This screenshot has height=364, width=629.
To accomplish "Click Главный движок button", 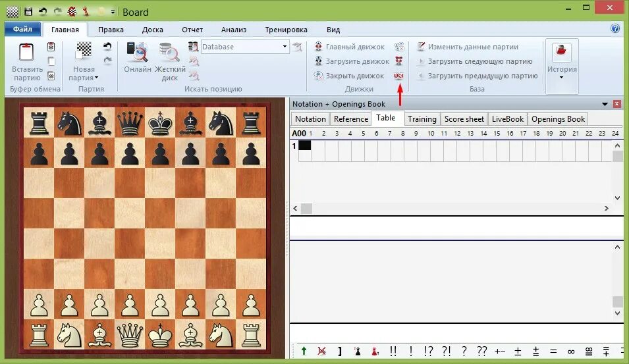I will (x=349, y=47).
